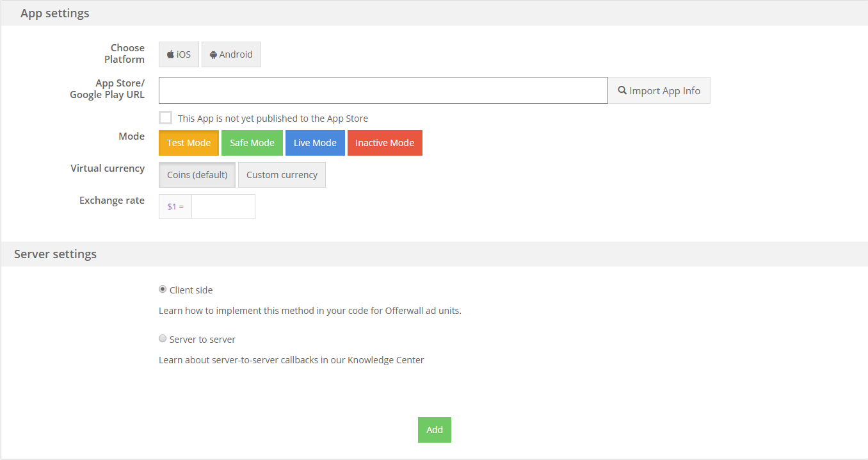868x460 pixels.
Task: Select the Client side radio button
Action: pos(163,290)
